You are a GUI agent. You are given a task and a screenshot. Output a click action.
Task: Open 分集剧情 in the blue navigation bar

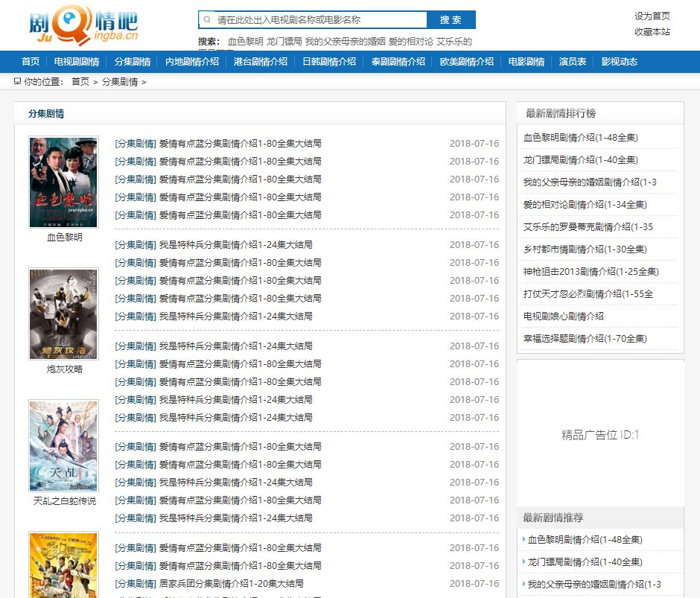coord(133,62)
